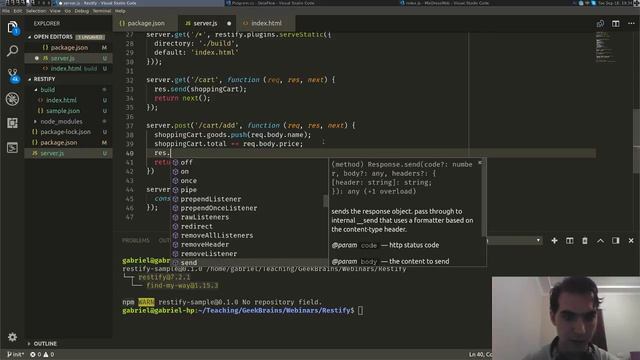Select the 'send' method suggestion
Viewport: 640px width, 360px height.
(249, 262)
